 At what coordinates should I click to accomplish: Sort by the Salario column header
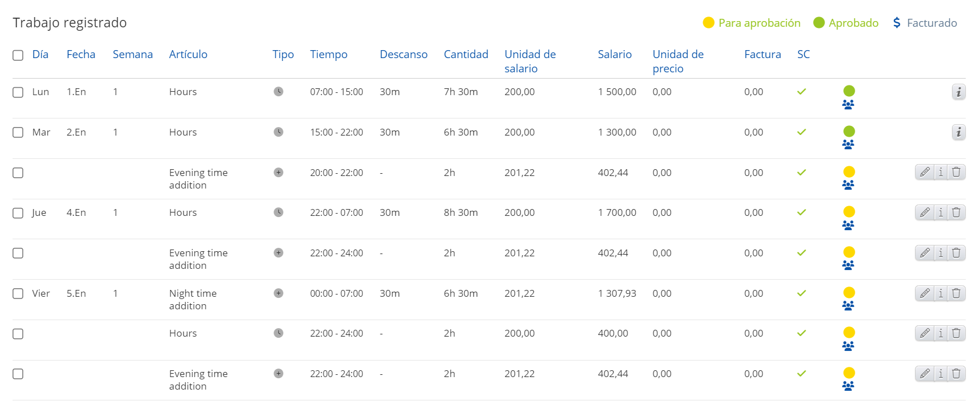coord(614,54)
